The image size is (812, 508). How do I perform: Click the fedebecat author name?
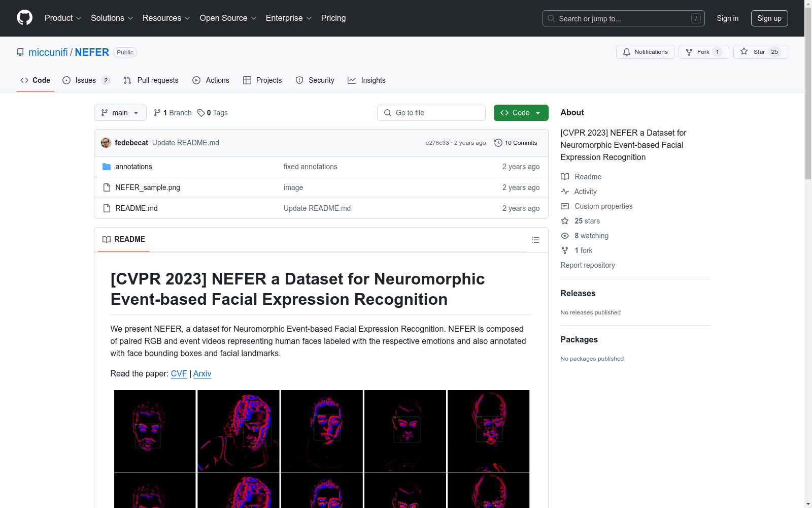tap(131, 143)
